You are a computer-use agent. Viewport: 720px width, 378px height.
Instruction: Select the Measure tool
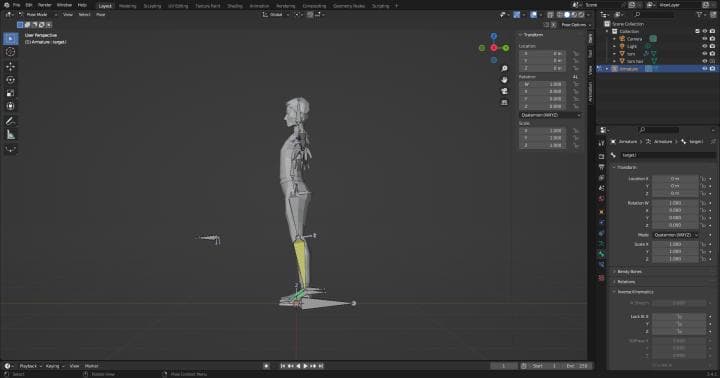pyautogui.click(x=10, y=135)
